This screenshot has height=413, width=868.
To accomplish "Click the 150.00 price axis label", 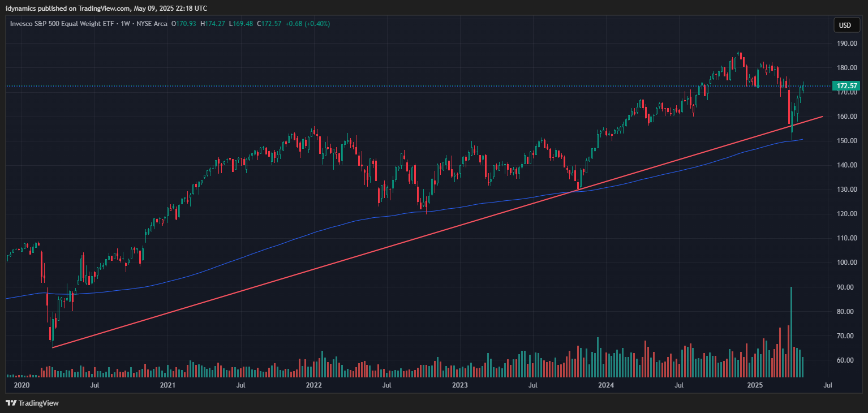I will [846, 141].
